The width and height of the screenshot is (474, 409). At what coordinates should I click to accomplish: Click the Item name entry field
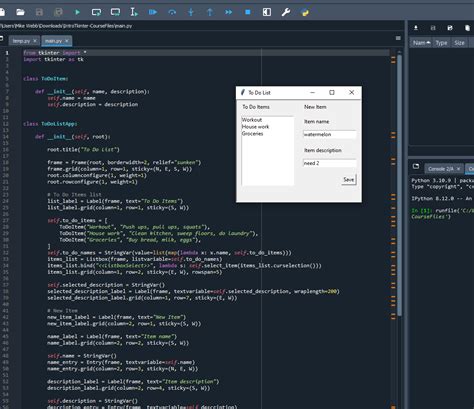[329, 134]
